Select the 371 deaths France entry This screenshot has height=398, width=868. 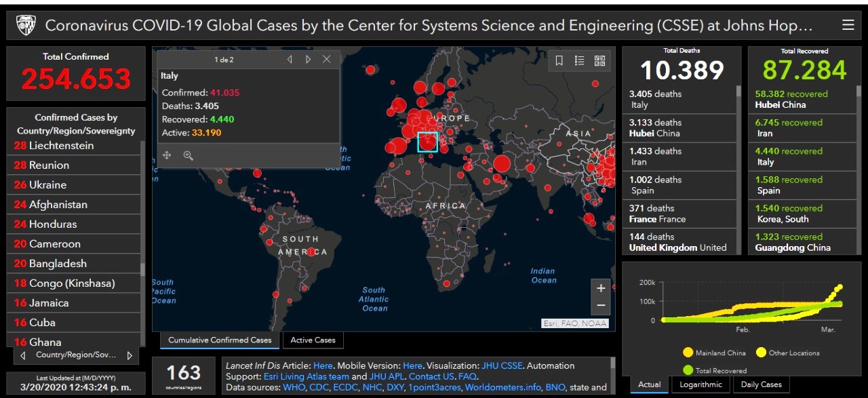pyautogui.click(x=679, y=214)
